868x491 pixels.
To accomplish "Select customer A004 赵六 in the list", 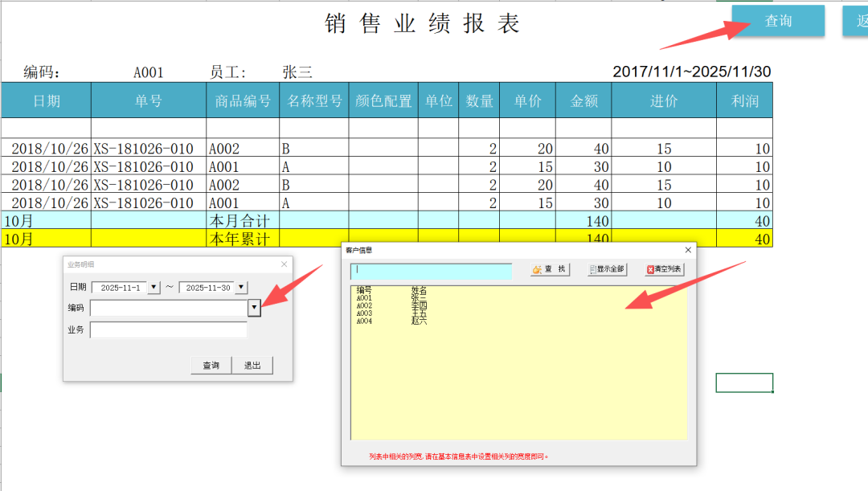I will pos(392,321).
